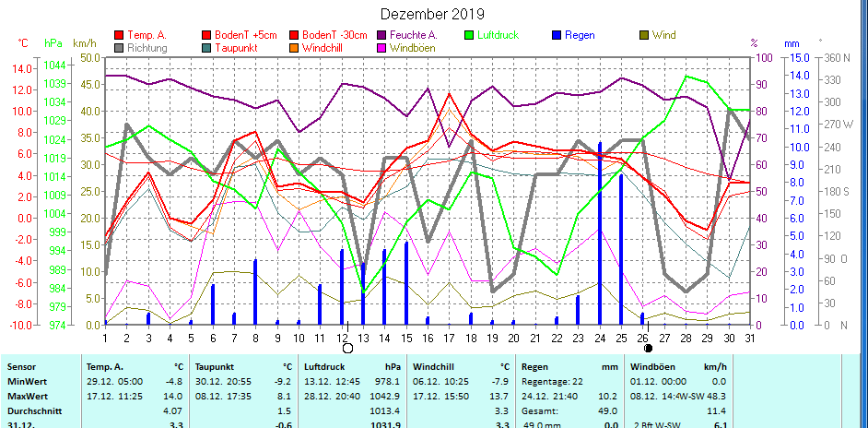The image size is (868, 428).
Task: Click the new moon symbol below day 26
Action: (648, 348)
